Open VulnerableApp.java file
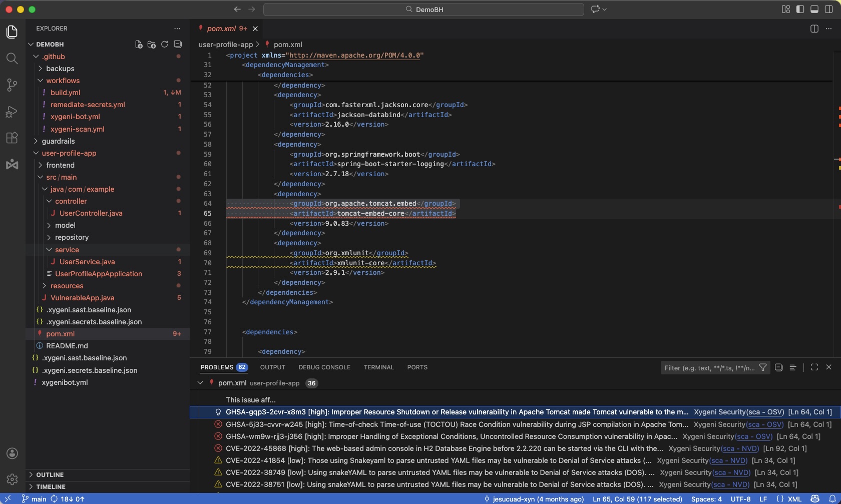 click(82, 298)
